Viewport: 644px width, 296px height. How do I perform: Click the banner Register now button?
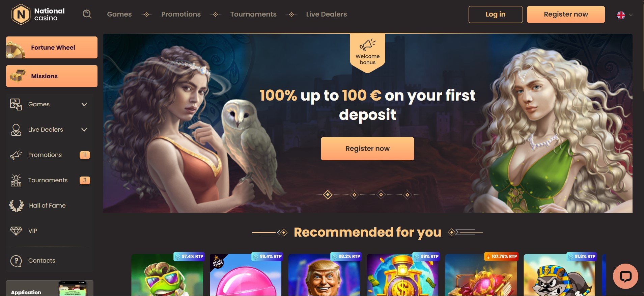pyautogui.click(x=367, y=149)
